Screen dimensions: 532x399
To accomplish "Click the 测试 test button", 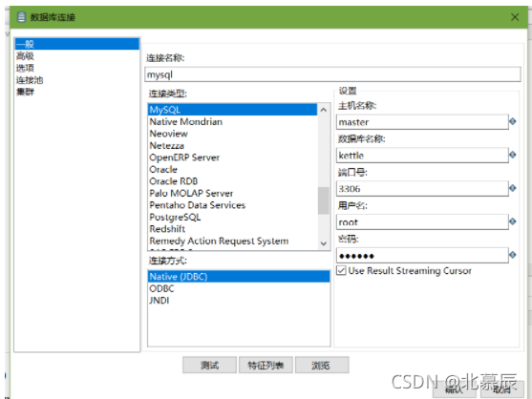I will (x=209, y=365).
